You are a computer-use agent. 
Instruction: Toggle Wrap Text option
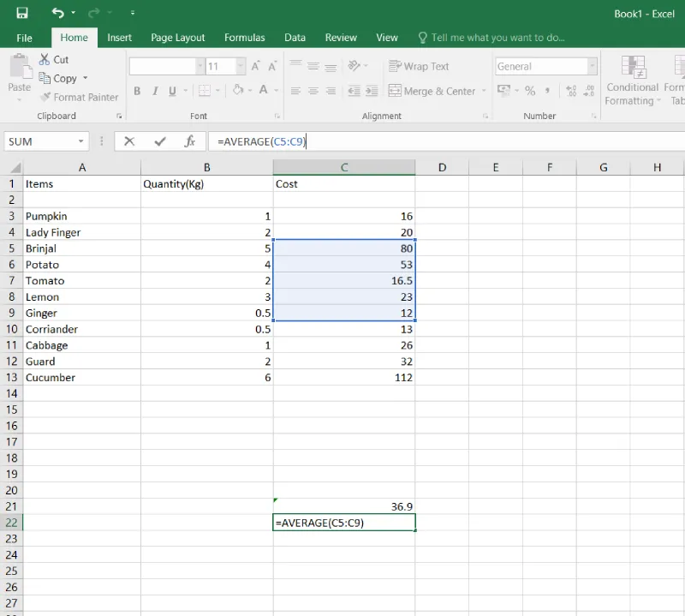[419, 66]
